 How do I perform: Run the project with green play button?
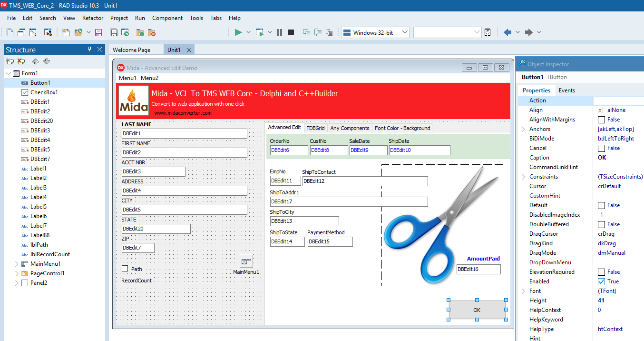click(238, 32)
